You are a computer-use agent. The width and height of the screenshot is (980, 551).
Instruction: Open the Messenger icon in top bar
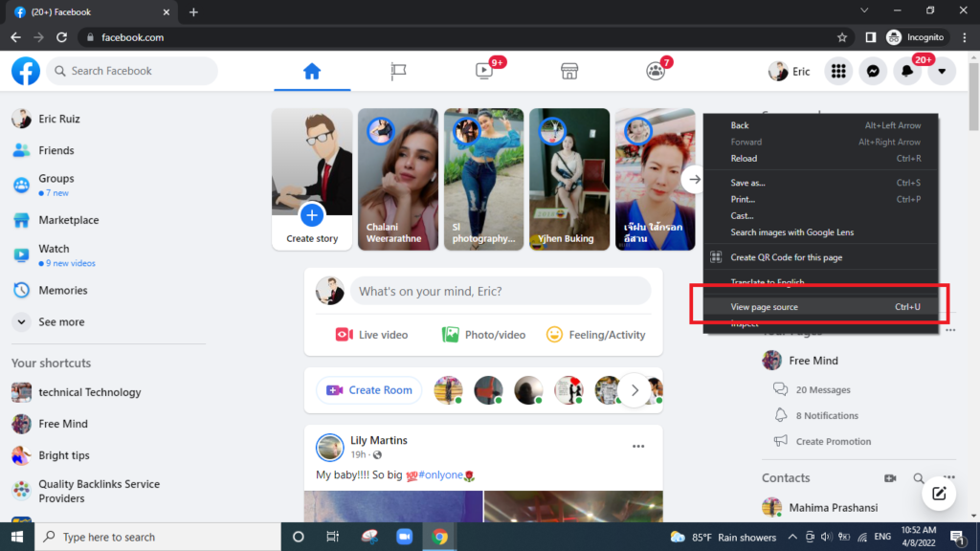pos(873,71)
